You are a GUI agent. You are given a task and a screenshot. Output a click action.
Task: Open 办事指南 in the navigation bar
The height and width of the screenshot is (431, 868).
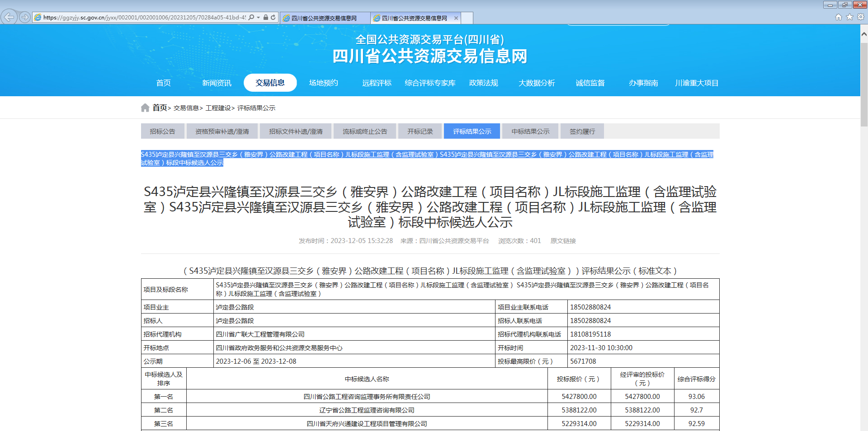[643, 83]
